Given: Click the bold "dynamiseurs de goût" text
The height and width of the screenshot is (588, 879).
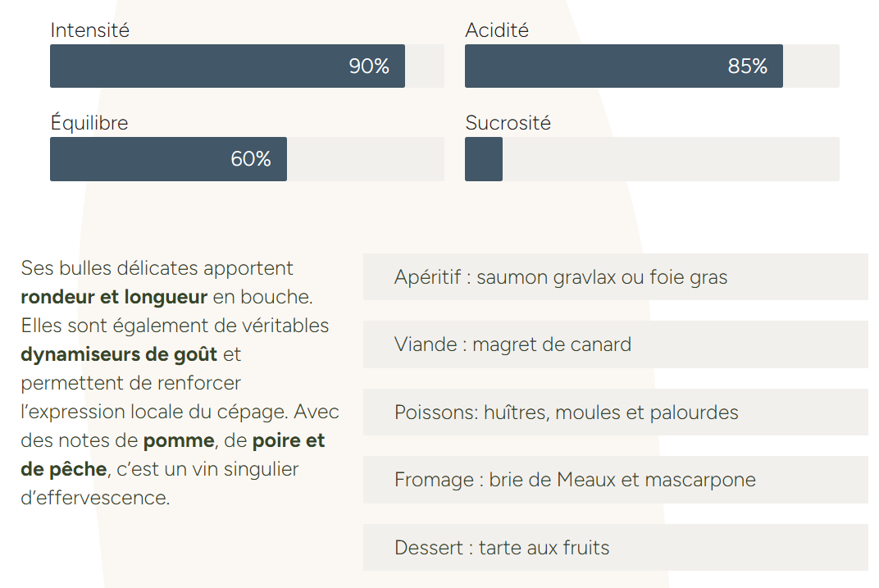Looking at the screenshot, I should (119, 354).
